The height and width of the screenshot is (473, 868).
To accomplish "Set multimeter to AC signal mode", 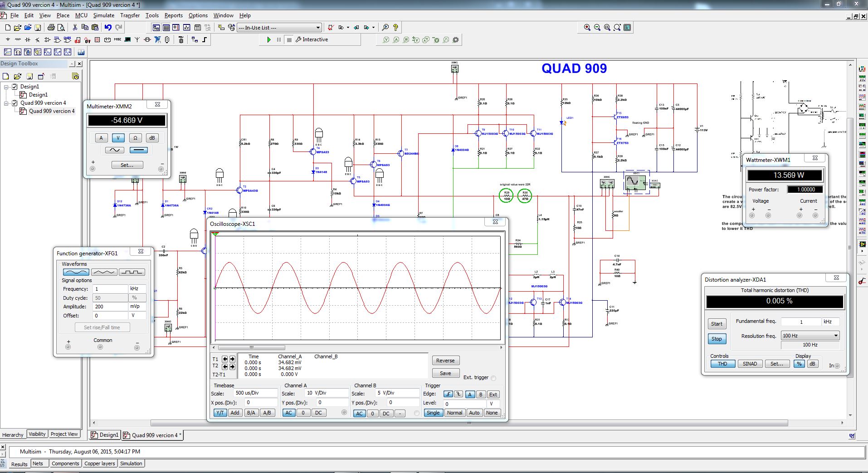I will click(115, 150).
